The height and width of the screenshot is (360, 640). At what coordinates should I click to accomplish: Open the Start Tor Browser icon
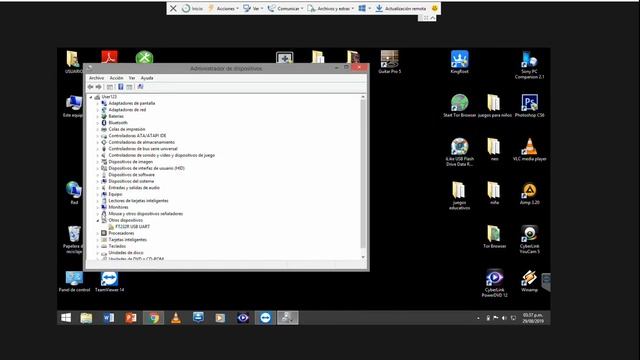[460, 106]
